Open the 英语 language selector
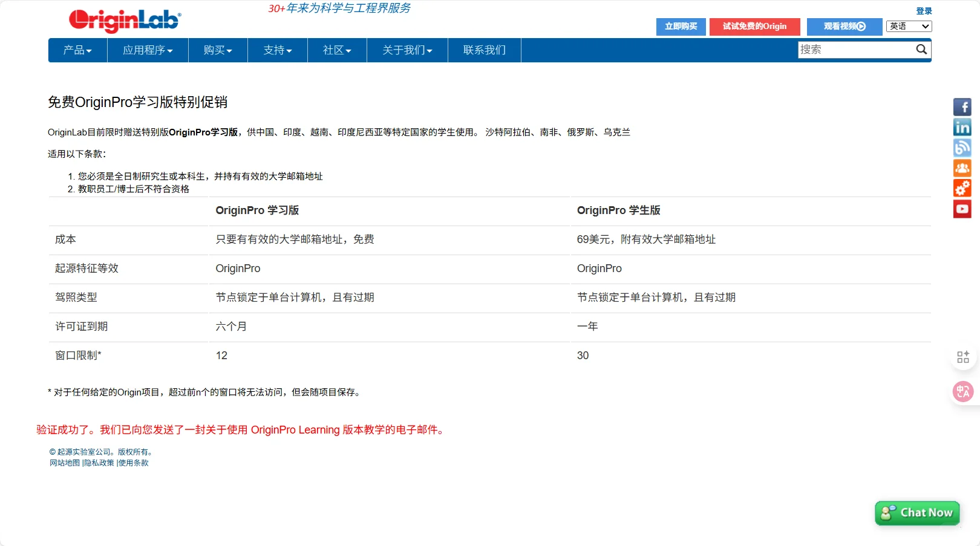 pos(908,27)
